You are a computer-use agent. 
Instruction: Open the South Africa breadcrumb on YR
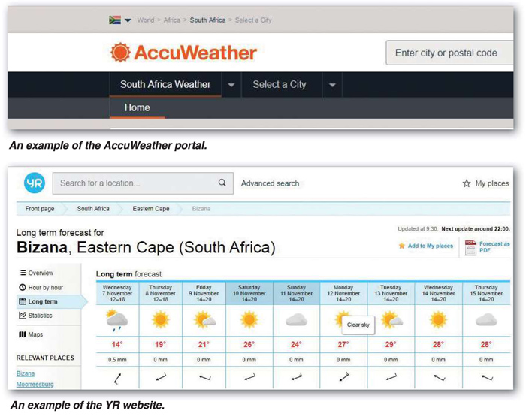click(93, 209)
